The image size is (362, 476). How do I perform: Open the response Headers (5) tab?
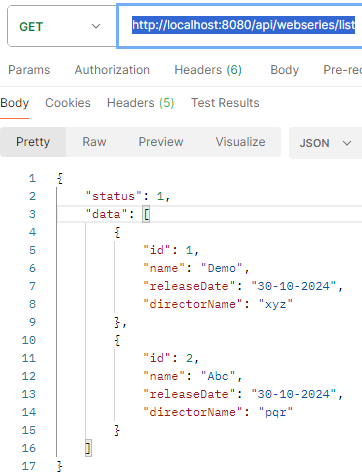point(140,103)
